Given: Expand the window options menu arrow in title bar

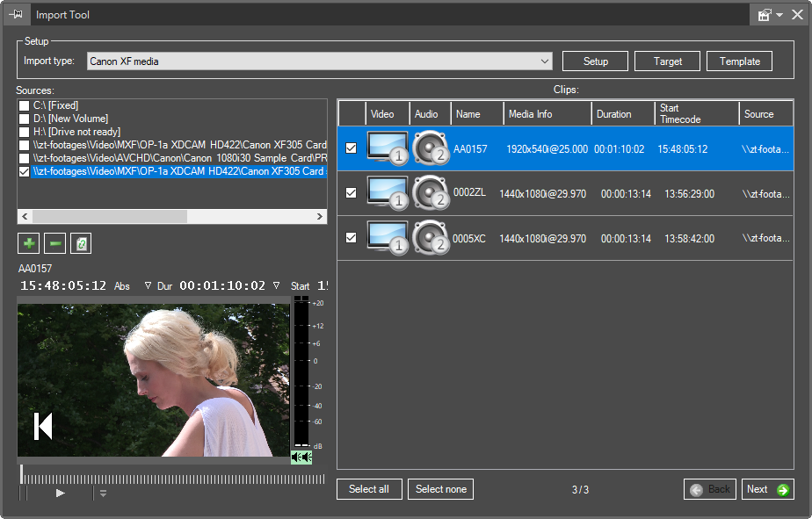Looking at the screenshot, I should point(779,15).
